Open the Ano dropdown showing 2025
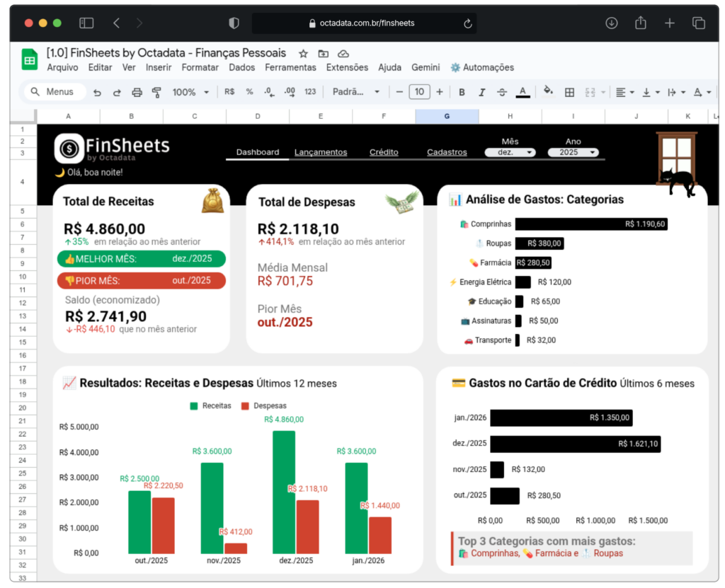 coord(573,152)
